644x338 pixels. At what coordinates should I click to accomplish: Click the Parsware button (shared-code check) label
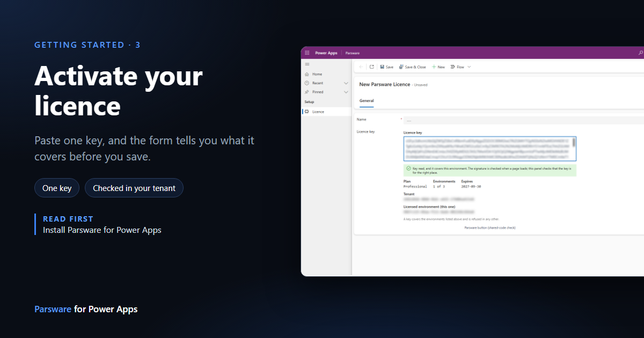pos(489,228)
